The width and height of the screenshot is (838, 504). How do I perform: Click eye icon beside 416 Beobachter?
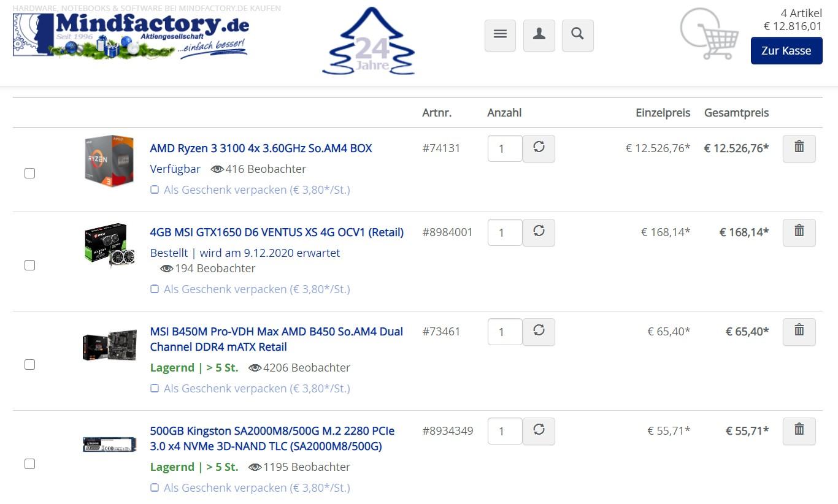click(217, 169)
